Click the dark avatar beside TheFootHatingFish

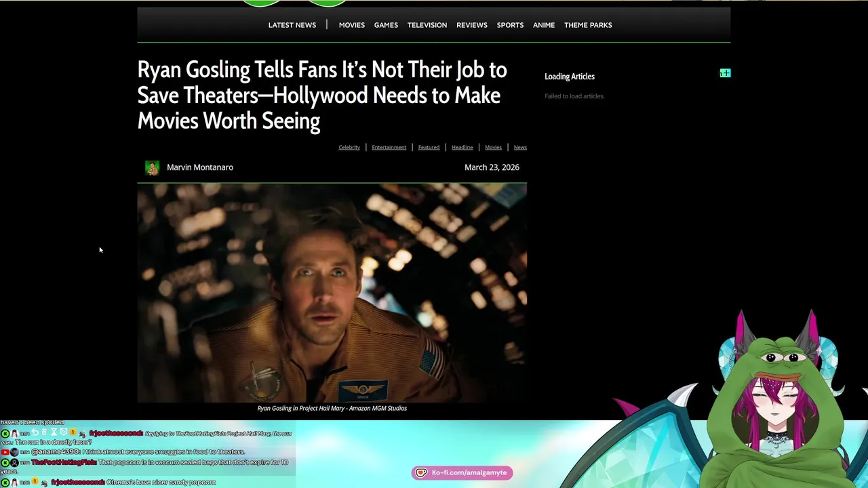tap(14, 462)
